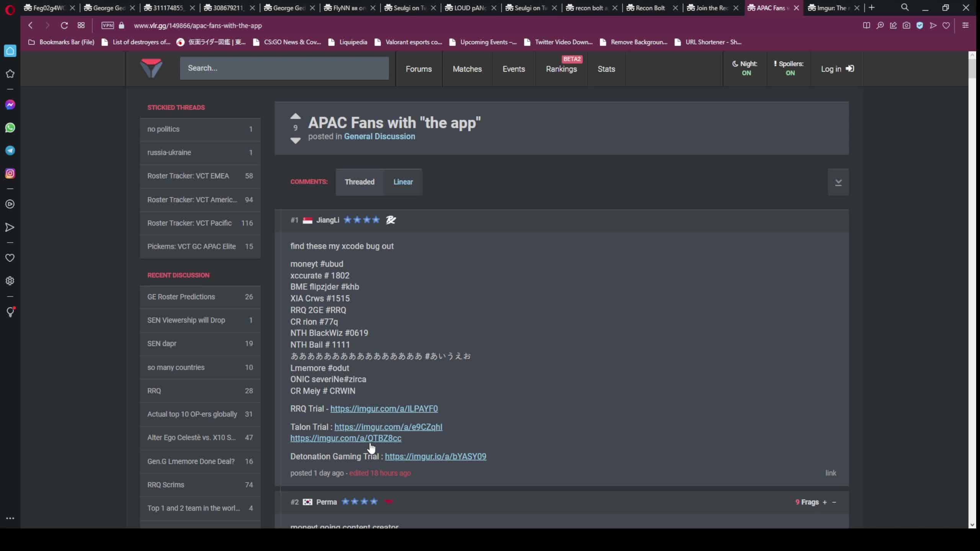The width and height of the screenshot is (980, 551).
Task: Search tabs with magnifier icon
Action: click(x=905, y=8)
